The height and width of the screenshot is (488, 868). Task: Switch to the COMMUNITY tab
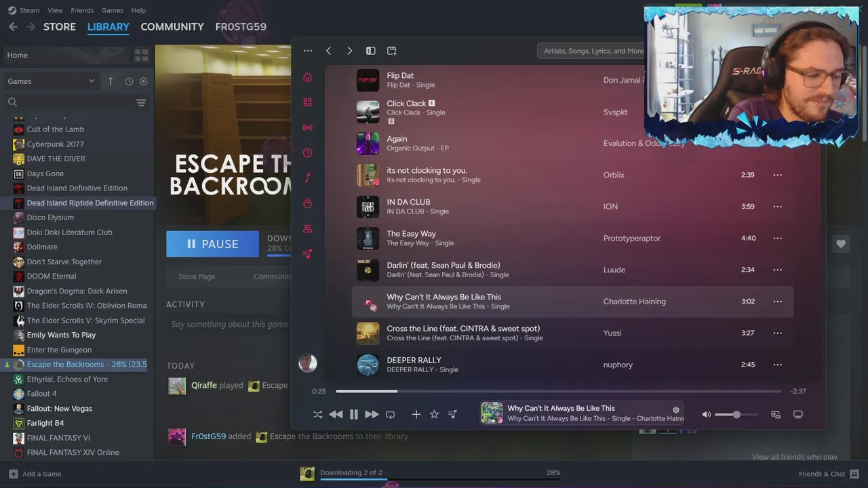click(x=172, y=26)
